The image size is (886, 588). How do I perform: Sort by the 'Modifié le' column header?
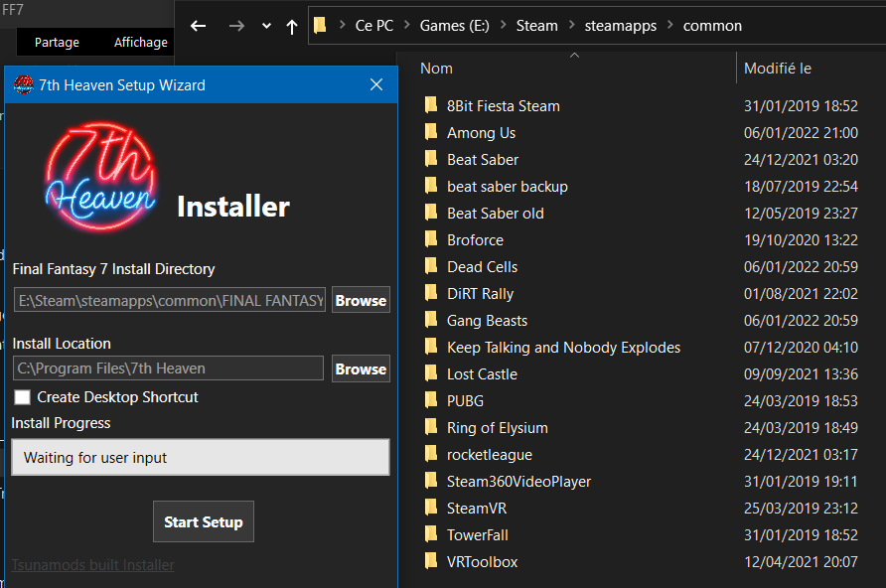(778, 69)
